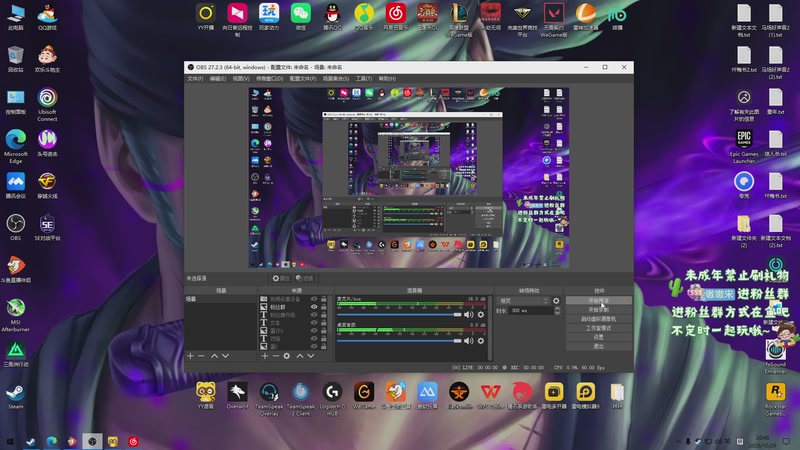Decrease transition duration with down stepper
This screenshot has width=800, height=450.
click(x=557, y=312)
